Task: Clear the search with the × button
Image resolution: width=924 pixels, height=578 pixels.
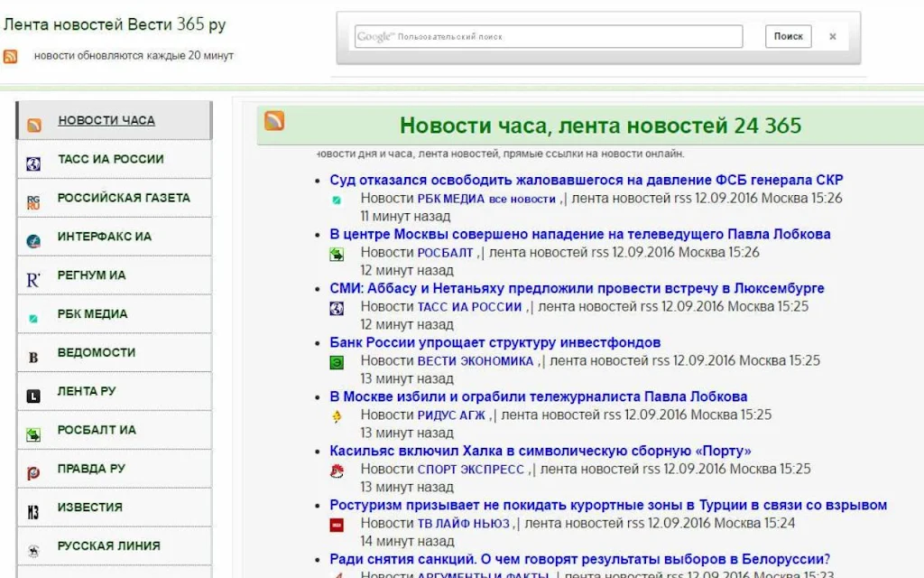Action: [833, 36]
